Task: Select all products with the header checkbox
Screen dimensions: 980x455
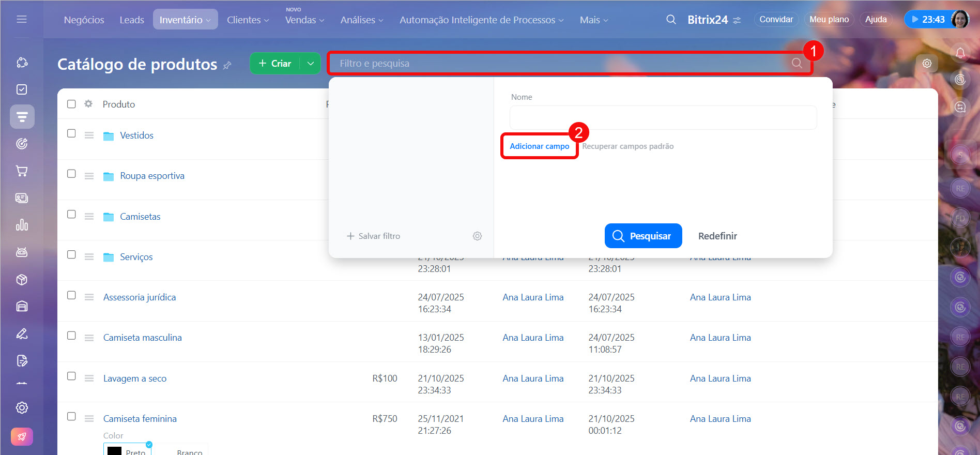Action: coord(71,104)
